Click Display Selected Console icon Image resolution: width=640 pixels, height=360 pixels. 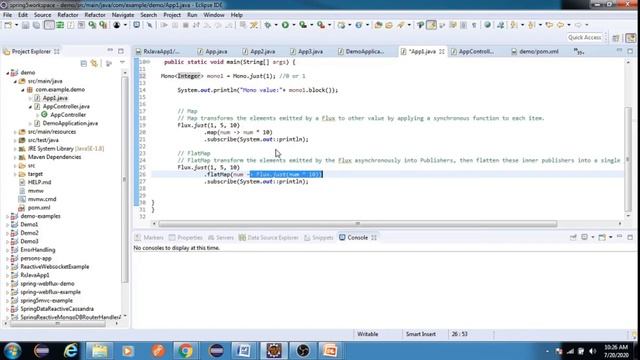[585, 238]
